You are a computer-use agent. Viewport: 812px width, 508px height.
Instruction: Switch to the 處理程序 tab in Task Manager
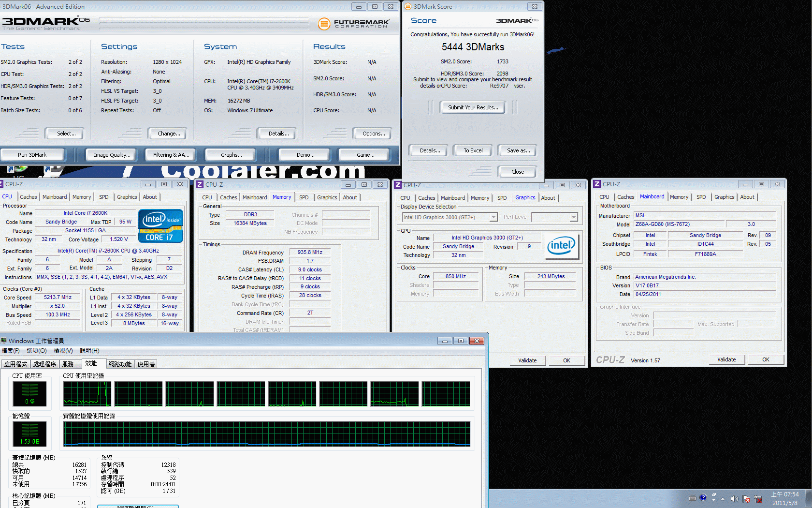pos(45,364)
